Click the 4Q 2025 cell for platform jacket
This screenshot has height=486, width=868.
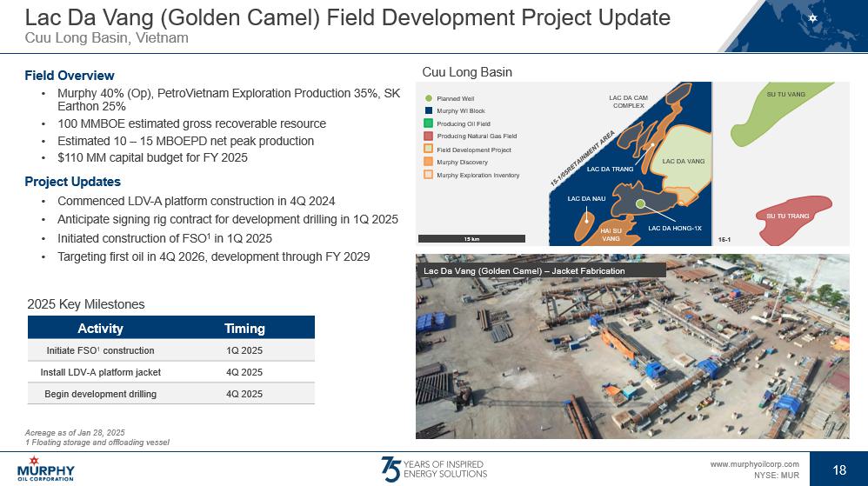pos(244,372)
